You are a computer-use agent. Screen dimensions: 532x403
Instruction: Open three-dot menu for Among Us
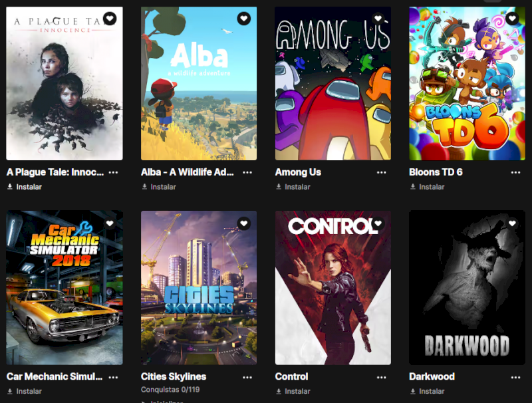[x=381, y=172]
